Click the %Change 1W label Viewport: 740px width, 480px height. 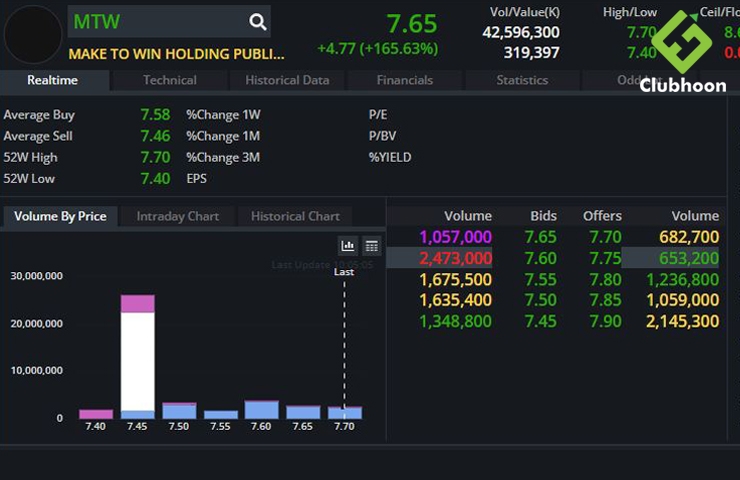click(223, 115)
